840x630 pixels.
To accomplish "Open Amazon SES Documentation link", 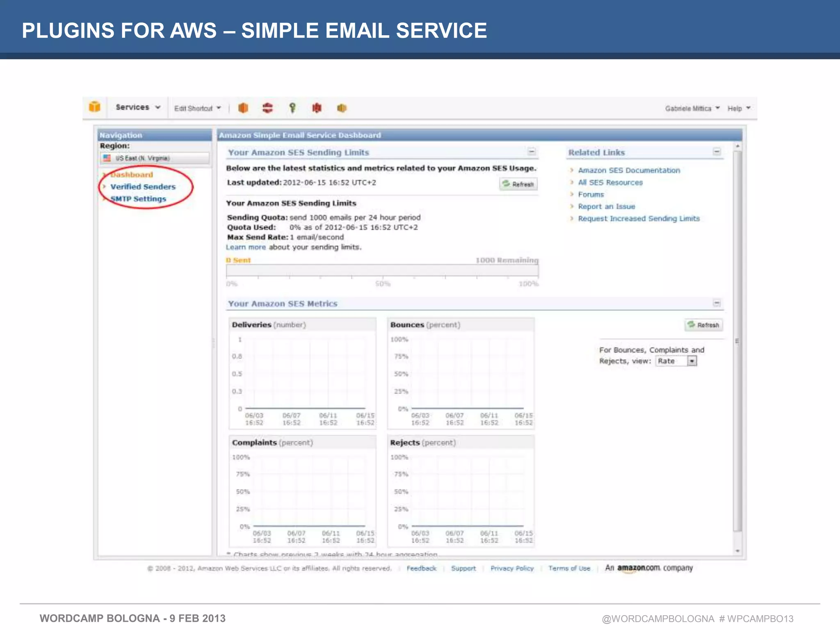I will (x=629, y=170).
